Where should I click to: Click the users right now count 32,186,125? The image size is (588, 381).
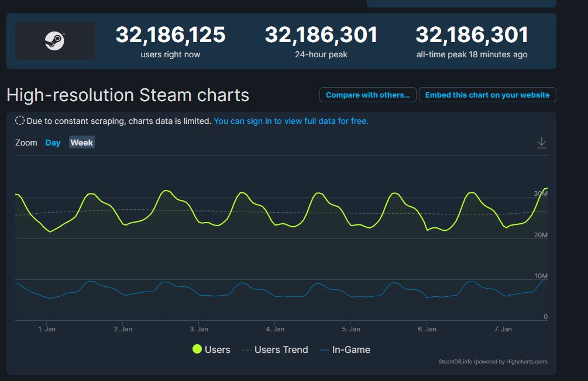click(x=171, y=34)
